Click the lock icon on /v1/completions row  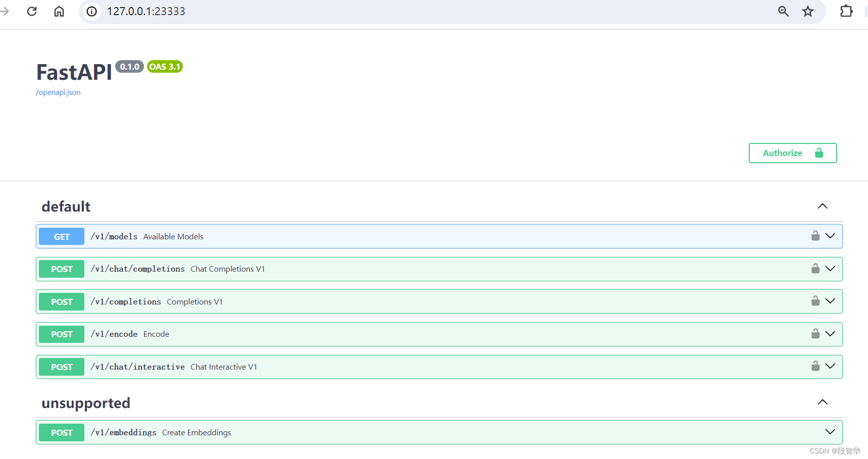pyautogui.click(x=815, y=300)
